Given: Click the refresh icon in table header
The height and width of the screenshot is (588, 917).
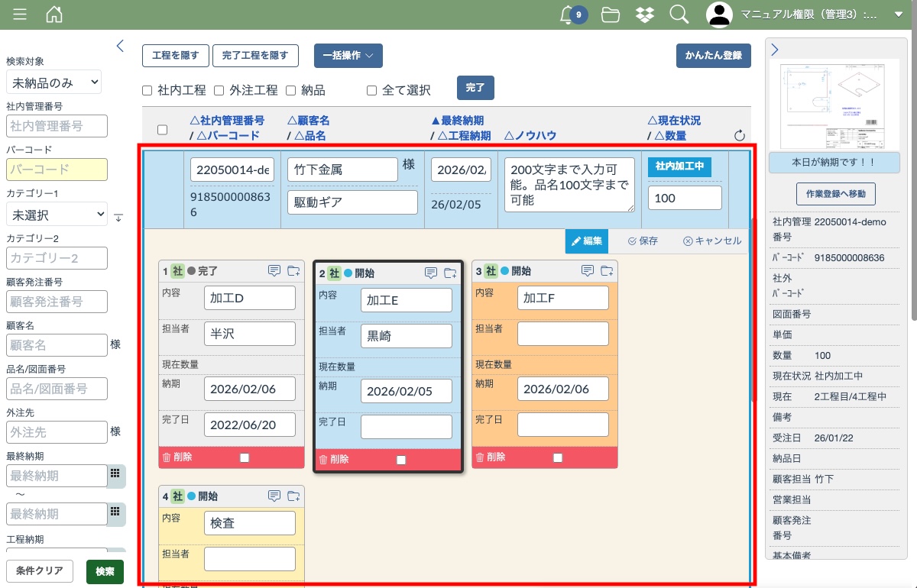Looking at the screenshot, I should click(x=739, y=136).
